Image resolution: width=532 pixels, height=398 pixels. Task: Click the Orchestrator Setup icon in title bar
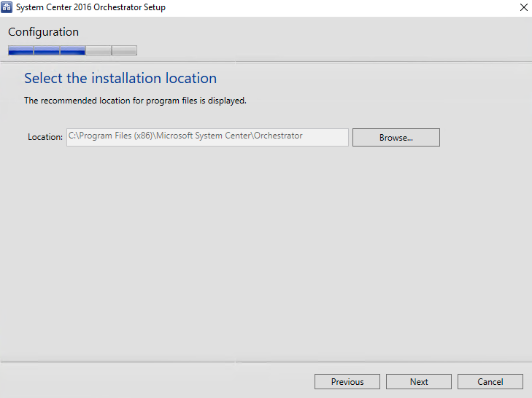7,7
